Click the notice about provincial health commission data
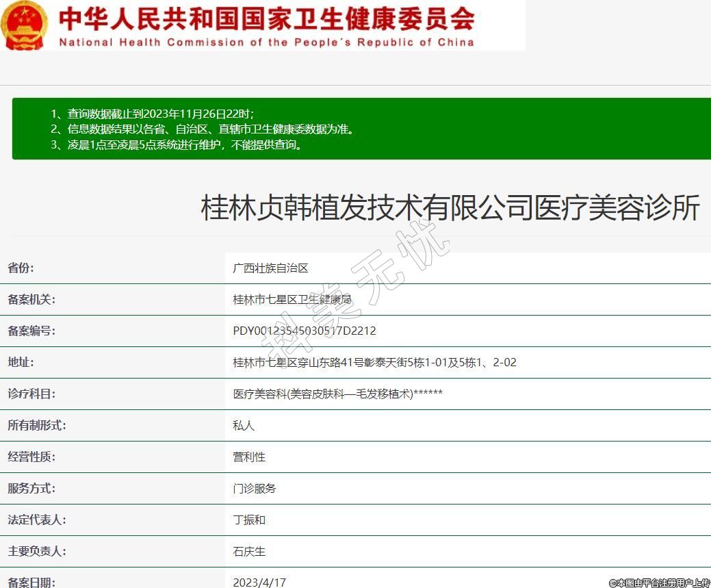 pos(203,129)
